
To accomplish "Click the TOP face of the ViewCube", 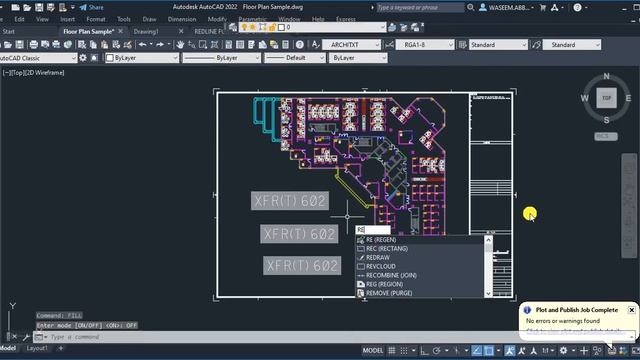I will [x=607, y=98].
